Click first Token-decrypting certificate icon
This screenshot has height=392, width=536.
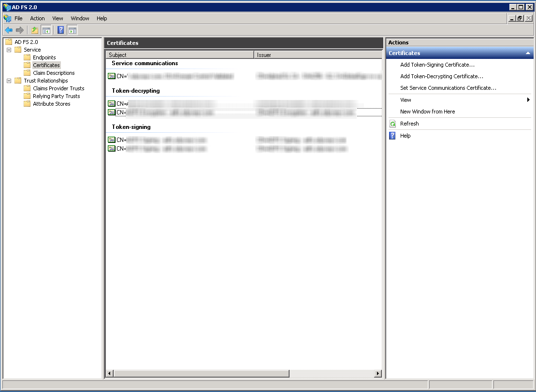point(112,103)
